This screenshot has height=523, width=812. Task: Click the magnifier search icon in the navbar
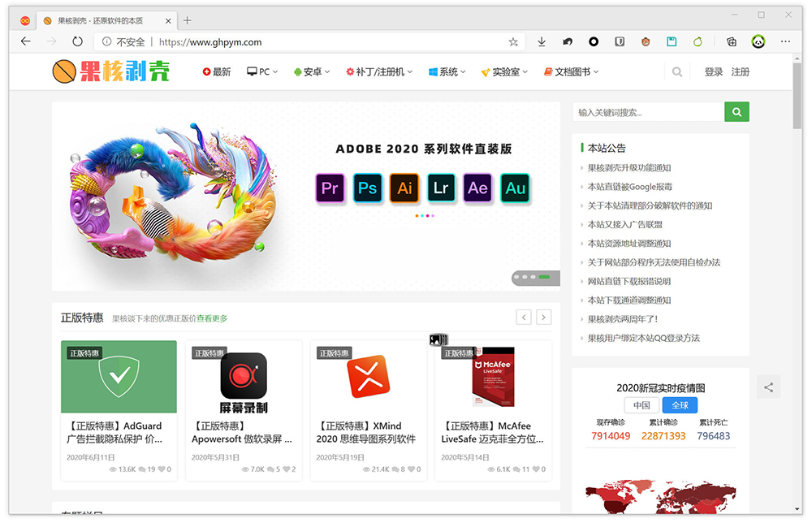(x=677, y=71)
